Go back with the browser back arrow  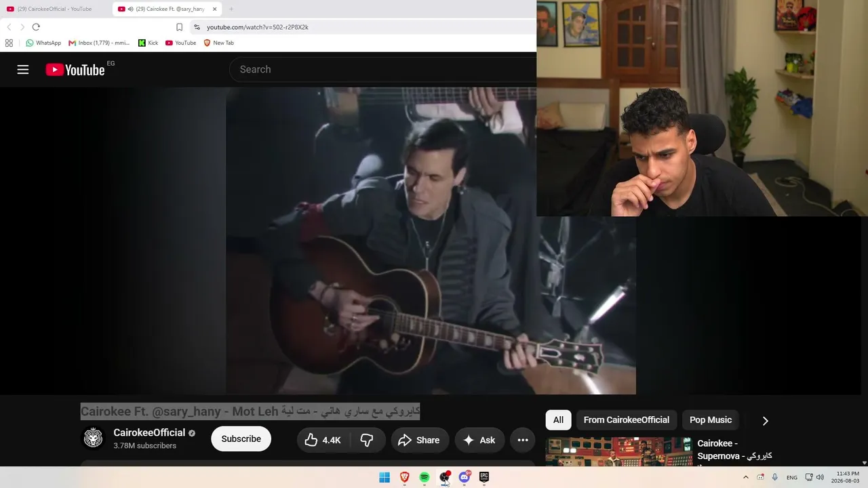(x=9, y=27)
